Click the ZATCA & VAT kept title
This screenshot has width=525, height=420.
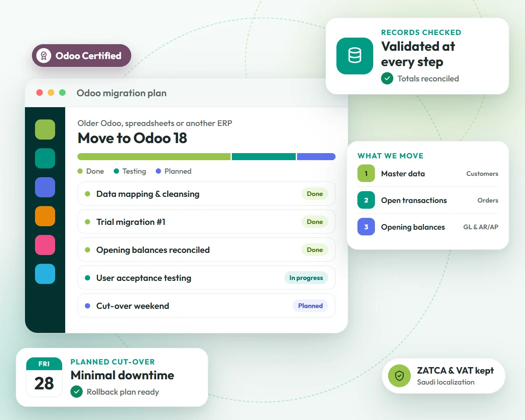(x=455, y=371)
